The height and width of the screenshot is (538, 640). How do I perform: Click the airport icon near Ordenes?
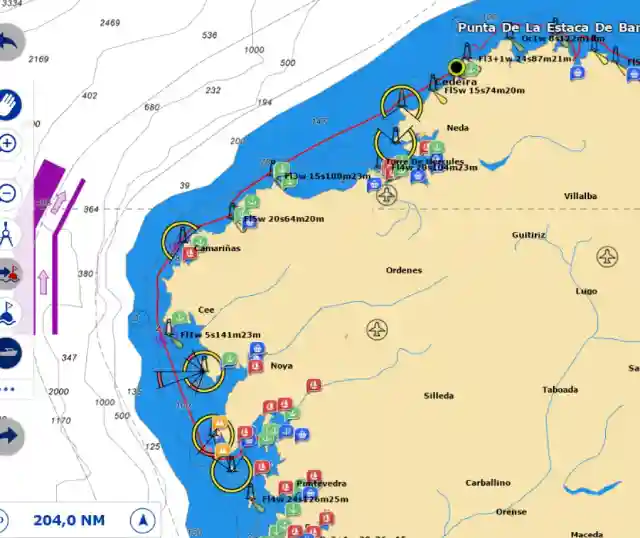click(388, 195)
